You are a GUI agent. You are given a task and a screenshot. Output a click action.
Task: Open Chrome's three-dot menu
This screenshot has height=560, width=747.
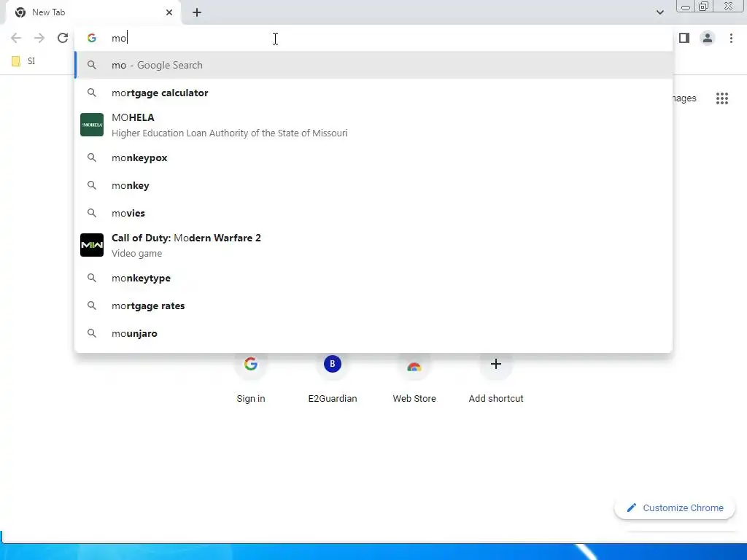tap(731, 38)
